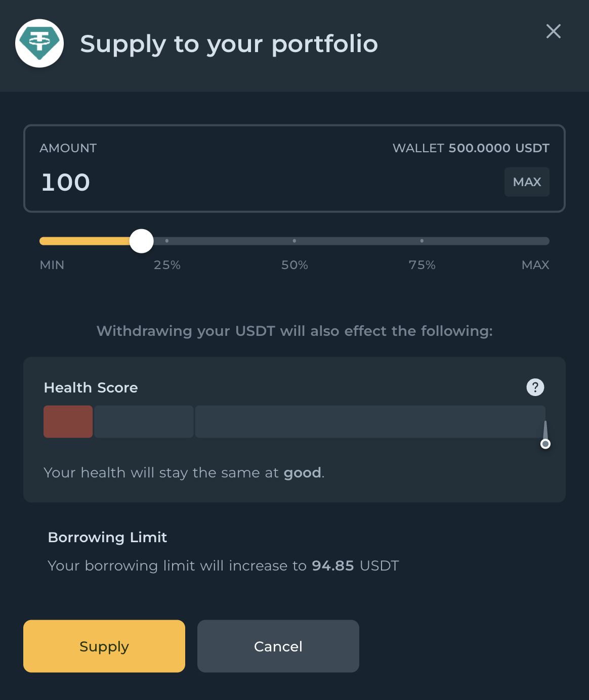The image size is (589, 700).
Task: Click the 94.85 borrowing limit value
Action: [333, 565]
